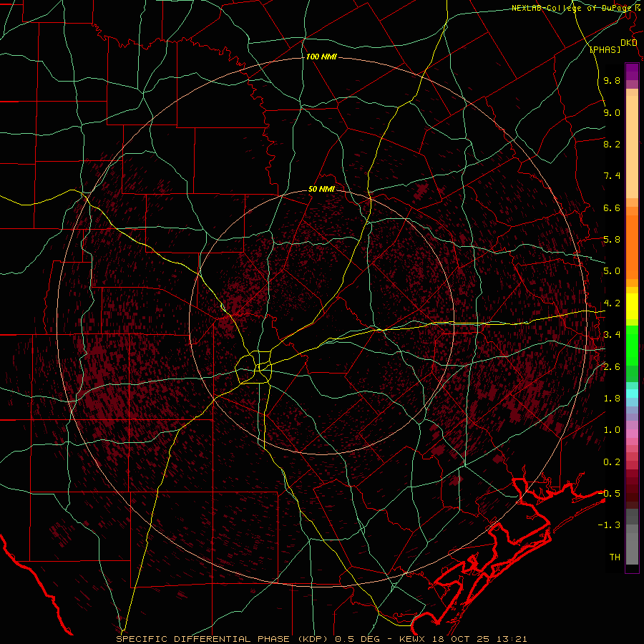Screen dimensions: 644x644
Task: Pick the dark maroon swatch near -0.5
Action: (x=632, y=496)
